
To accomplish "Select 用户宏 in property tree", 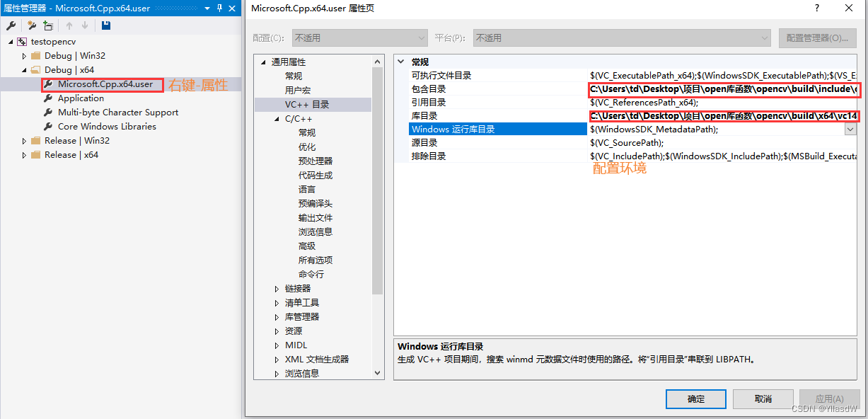I will [298, 91].
